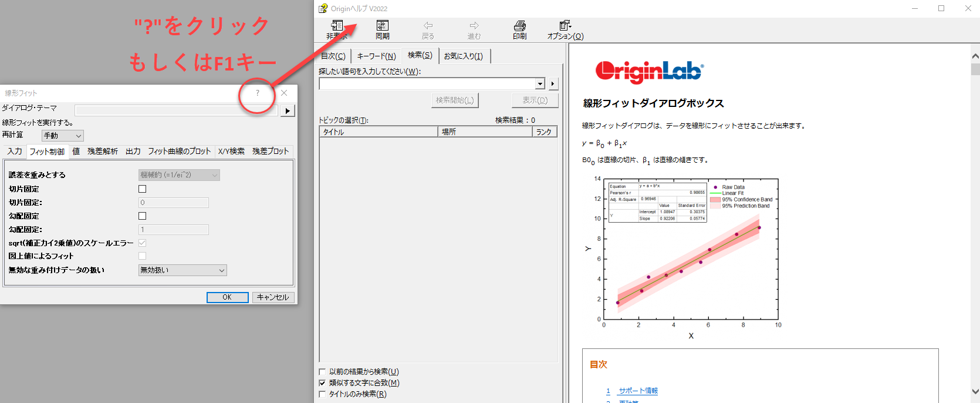Select the フィット曲線のプロット tab
Screen dimensions: 980x403
click(x=179, y=151)
